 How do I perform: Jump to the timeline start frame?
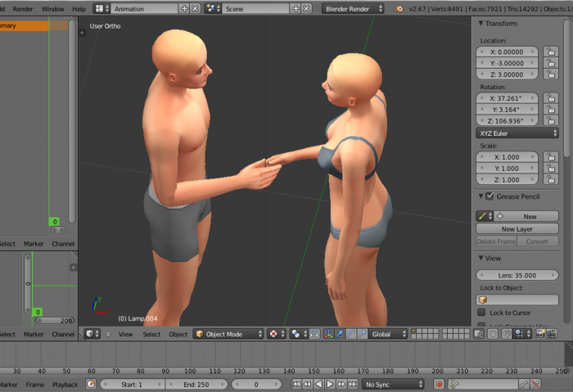[297, 384]
